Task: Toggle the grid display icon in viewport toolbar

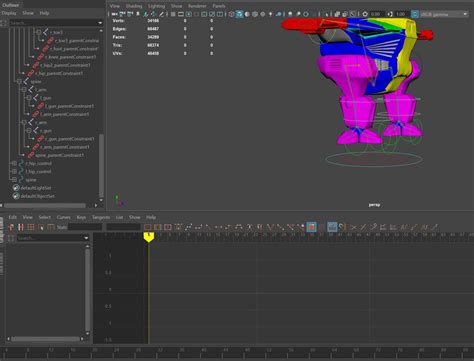Action: point(173,14)
